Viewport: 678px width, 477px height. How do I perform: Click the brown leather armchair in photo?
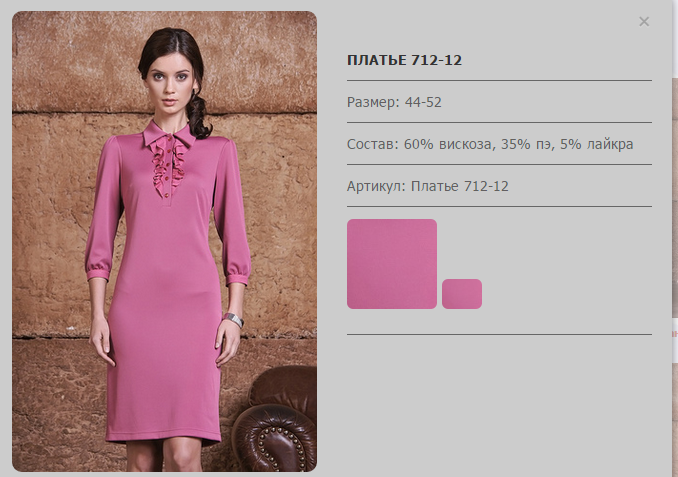tap(275, 419)
